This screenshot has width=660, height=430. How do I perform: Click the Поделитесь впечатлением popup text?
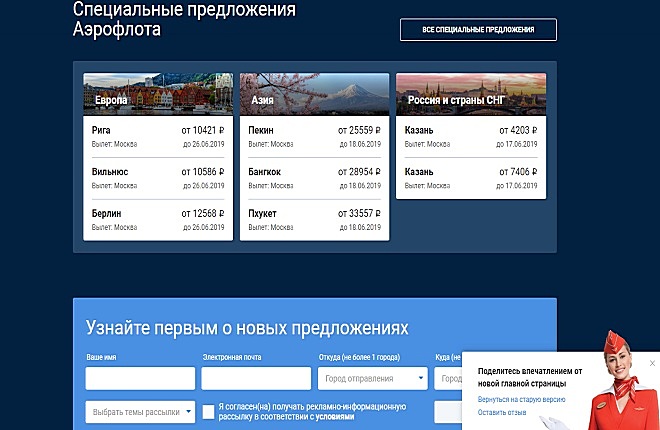530,377
